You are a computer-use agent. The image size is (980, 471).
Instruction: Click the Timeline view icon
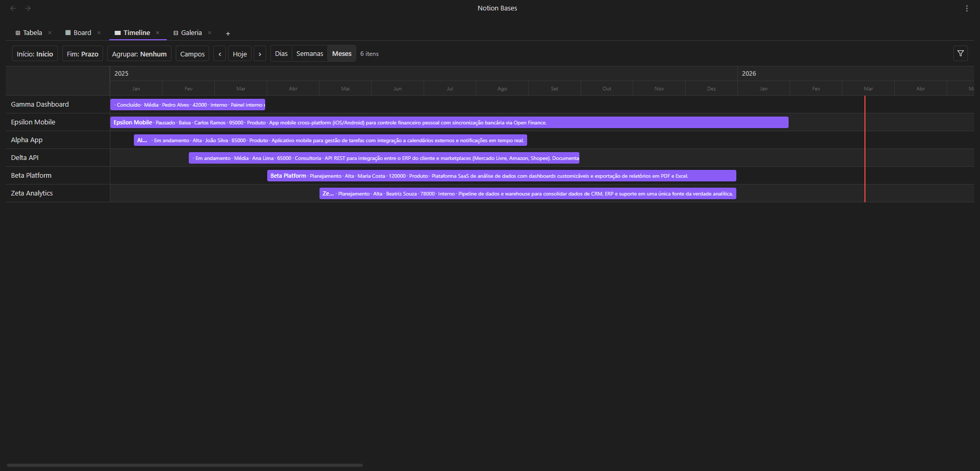pyautogui.click(x=117, y=32)
